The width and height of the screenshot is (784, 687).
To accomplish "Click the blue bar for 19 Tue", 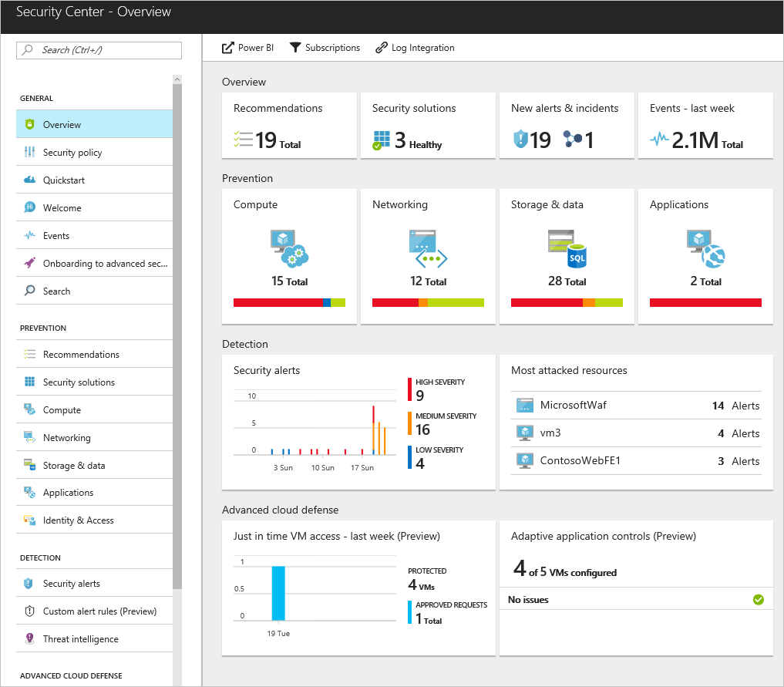I will point(278,593).
